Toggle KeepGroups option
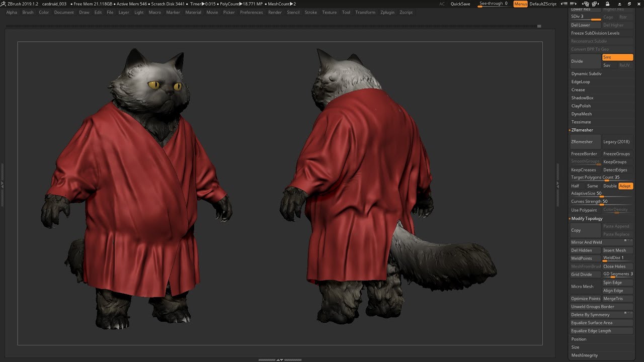 pyautogui.click(x=617, y=162)
